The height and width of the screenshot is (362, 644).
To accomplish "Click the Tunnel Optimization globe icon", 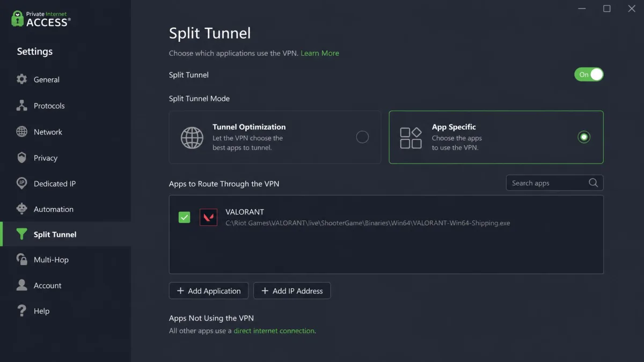I will point(192,137).
